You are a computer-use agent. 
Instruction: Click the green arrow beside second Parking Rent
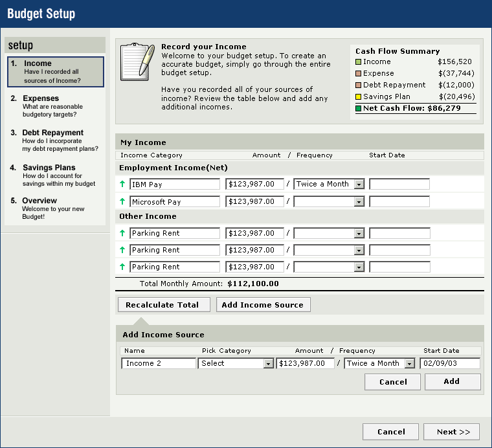pyautogui.click(x=122, y=250)
